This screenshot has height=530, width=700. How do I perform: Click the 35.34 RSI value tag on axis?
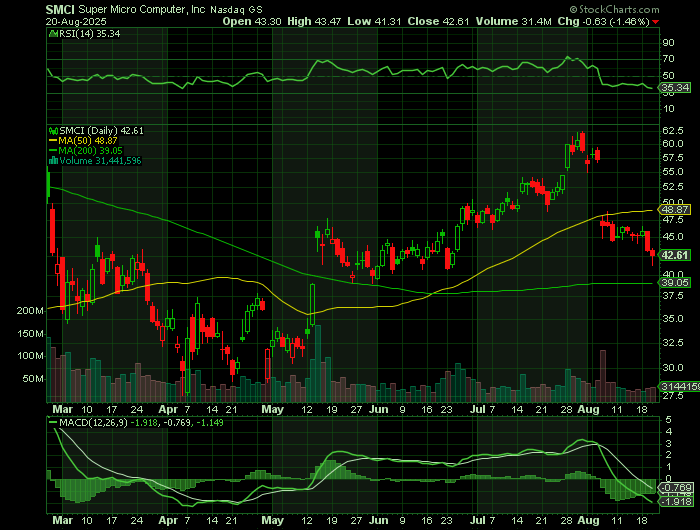pos(675,88)
